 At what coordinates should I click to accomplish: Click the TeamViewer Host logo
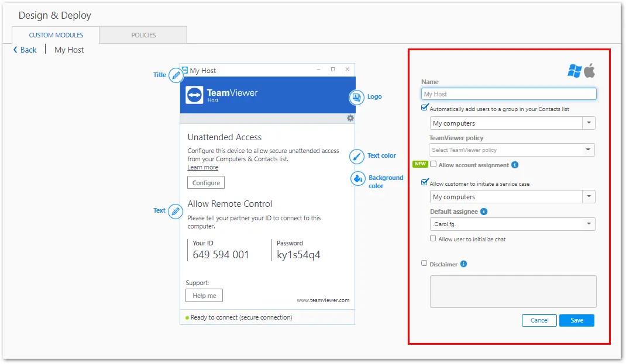click(x=222, y=95)
